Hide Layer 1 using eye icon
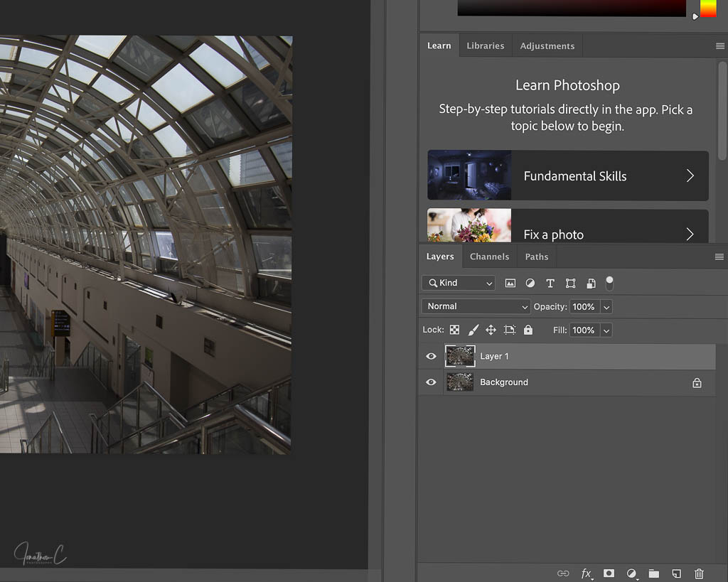The image size is (728, 582). (431, 356)
